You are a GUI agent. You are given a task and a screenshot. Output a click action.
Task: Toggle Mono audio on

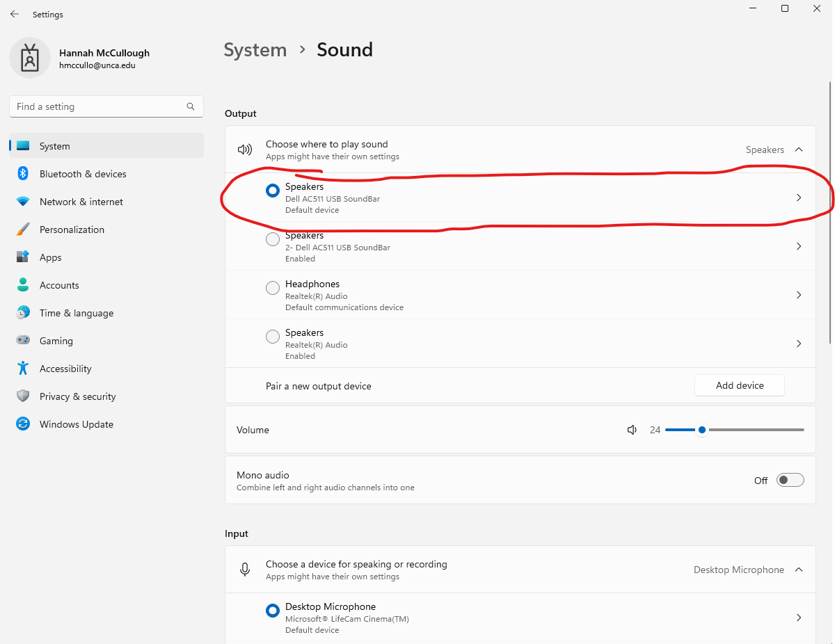[790, 480]
